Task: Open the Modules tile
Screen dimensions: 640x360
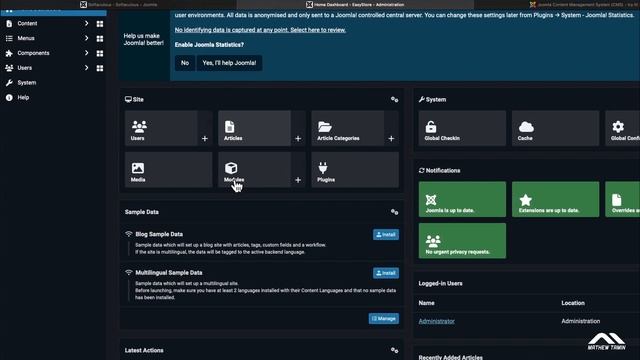Action: [254, 170]
